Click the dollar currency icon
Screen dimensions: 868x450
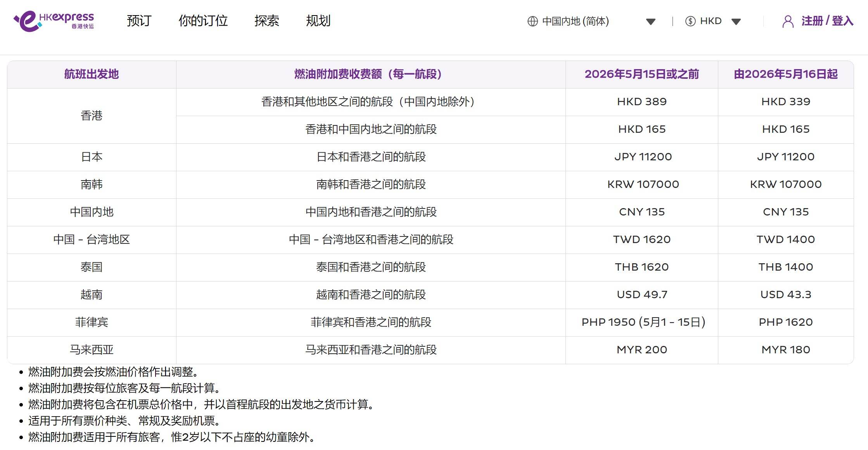tap(690, 21)
